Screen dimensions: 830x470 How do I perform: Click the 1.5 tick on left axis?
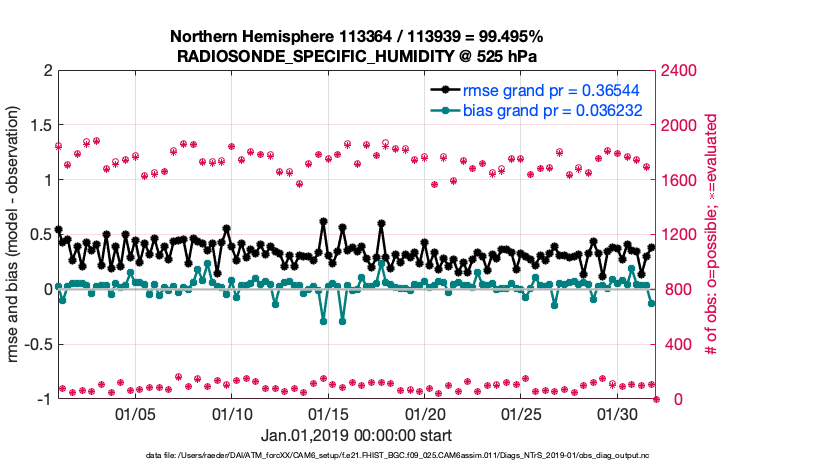[x=40, y=126]
